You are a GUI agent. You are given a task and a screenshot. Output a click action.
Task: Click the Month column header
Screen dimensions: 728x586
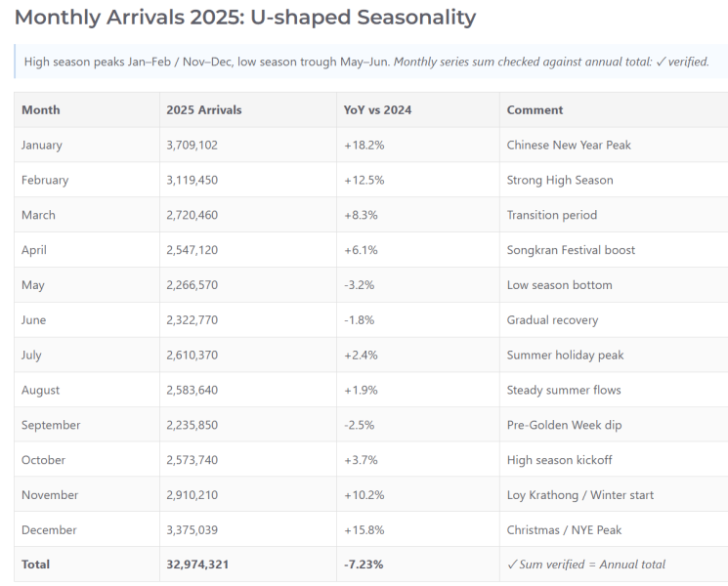(x=87, y=110)
